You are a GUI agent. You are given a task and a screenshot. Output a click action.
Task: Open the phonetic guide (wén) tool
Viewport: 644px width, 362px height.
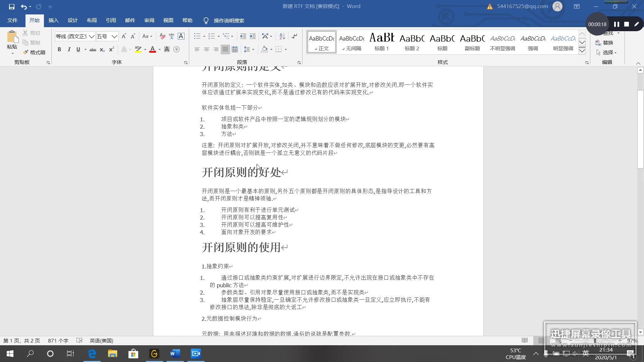172,36
